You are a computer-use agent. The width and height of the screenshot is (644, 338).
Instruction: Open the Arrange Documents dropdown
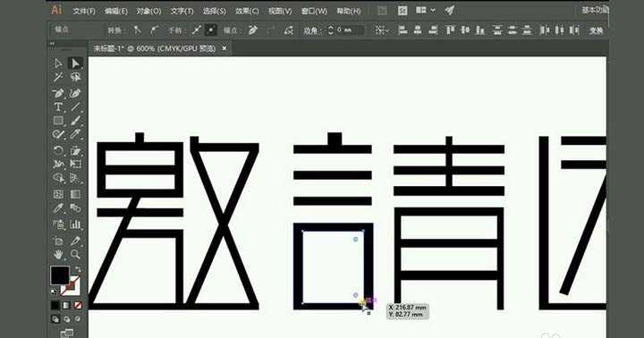pyautogui.click(x=425, y=10)
